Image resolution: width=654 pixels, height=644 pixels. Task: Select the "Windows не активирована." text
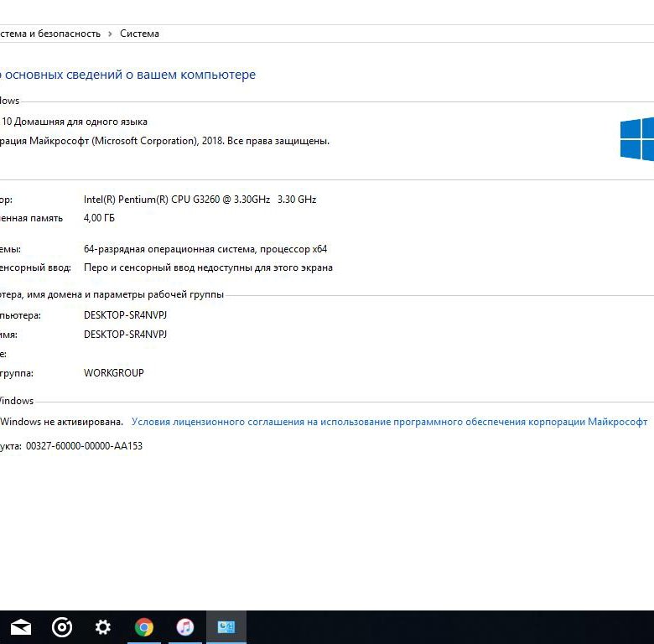click(62, 422)
